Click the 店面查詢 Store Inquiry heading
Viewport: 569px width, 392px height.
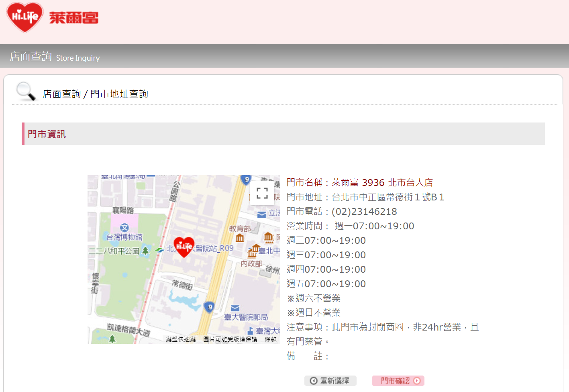[x=55, y=57]
